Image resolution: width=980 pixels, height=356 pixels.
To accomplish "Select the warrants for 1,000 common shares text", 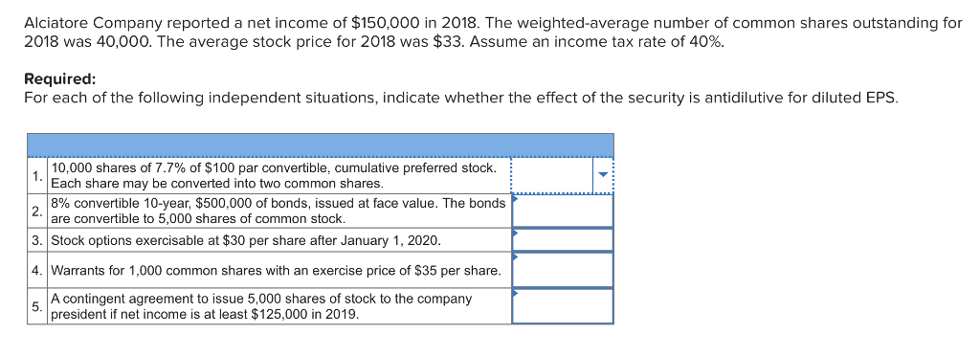I will [x=276, y=271].
